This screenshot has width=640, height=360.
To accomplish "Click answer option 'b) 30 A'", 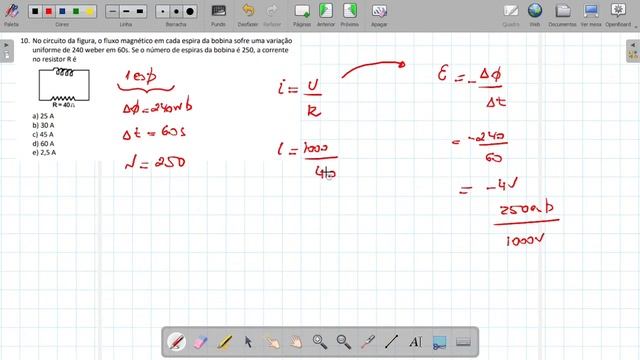I will pyautogui.click(x=43, y=125).
